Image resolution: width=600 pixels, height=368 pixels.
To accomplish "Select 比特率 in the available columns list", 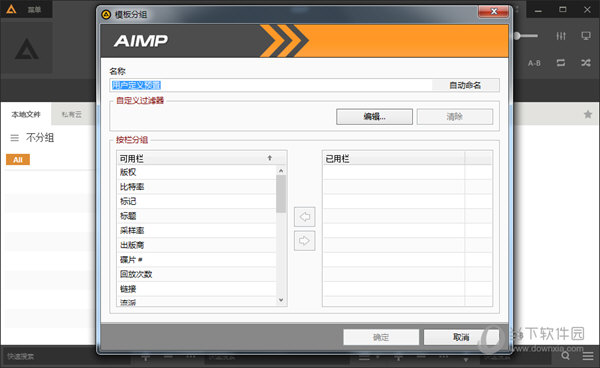I will point(196,187).
